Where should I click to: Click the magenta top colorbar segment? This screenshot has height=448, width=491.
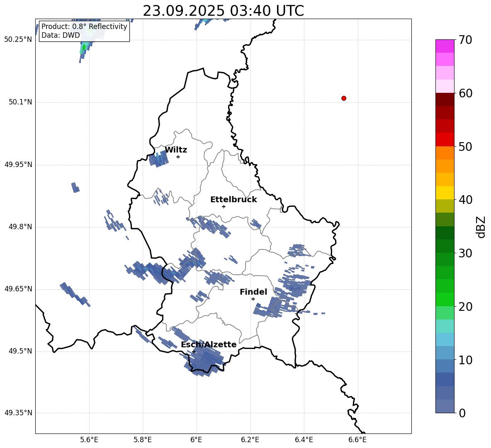click(x=445, y=46)
